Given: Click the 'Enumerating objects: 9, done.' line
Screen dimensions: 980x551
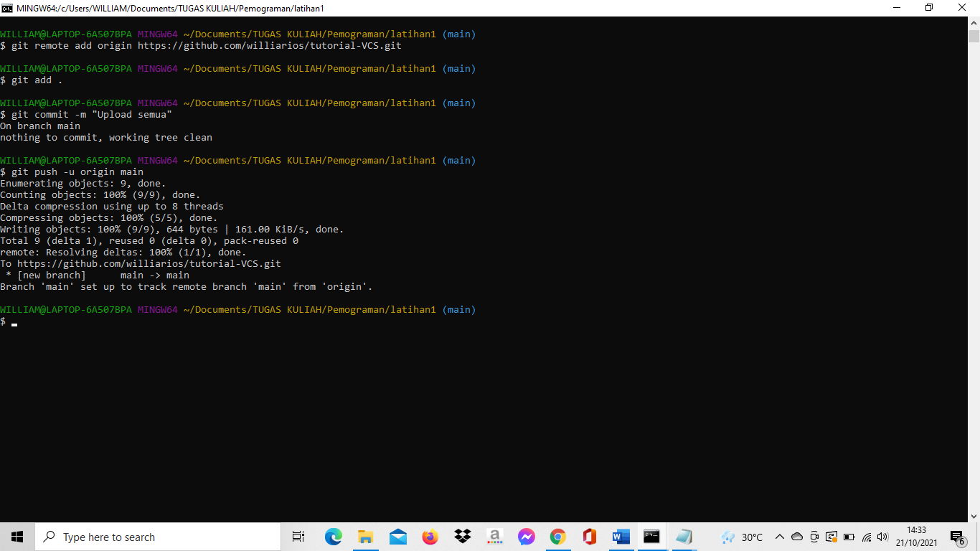Looking at the screenshot, I should tap(83, 184).
